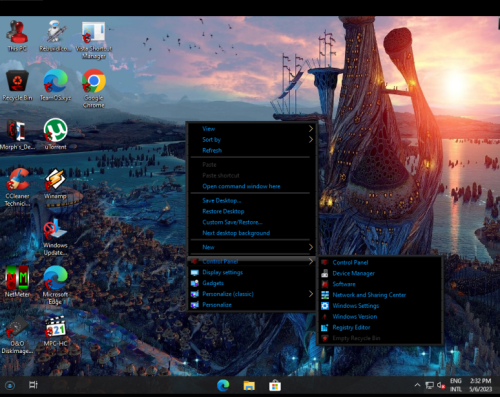Click View submenu arrow chevron

(311, 129)
